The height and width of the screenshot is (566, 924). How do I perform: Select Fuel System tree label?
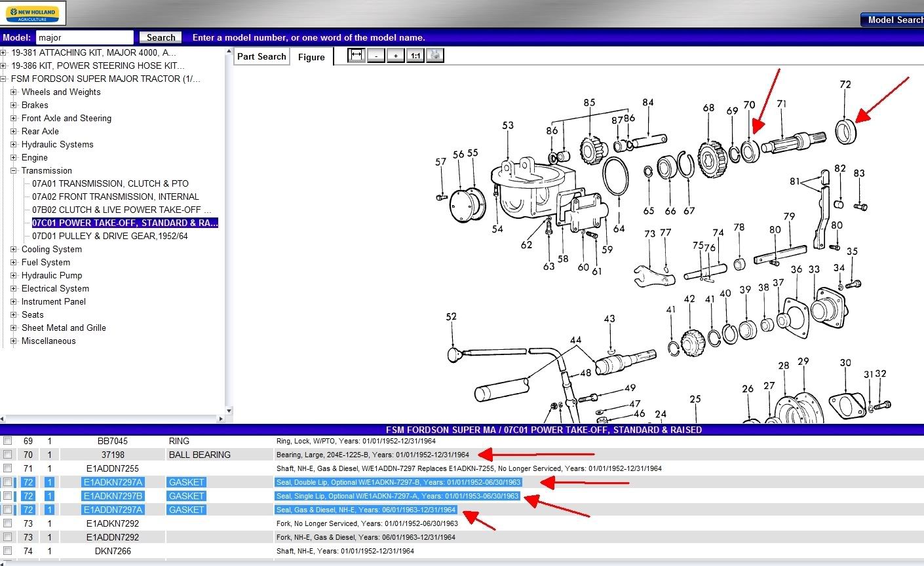point(46,262)
